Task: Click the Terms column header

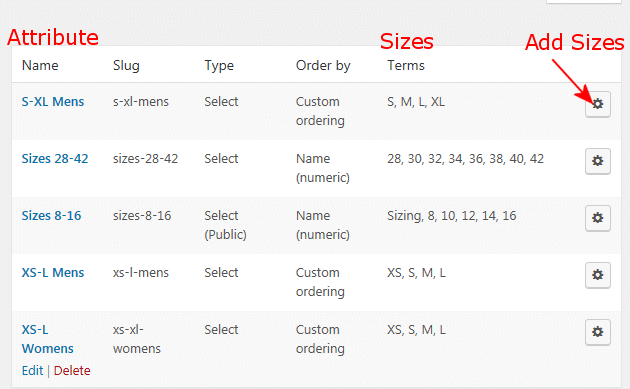Action: [x=406, y=66]
